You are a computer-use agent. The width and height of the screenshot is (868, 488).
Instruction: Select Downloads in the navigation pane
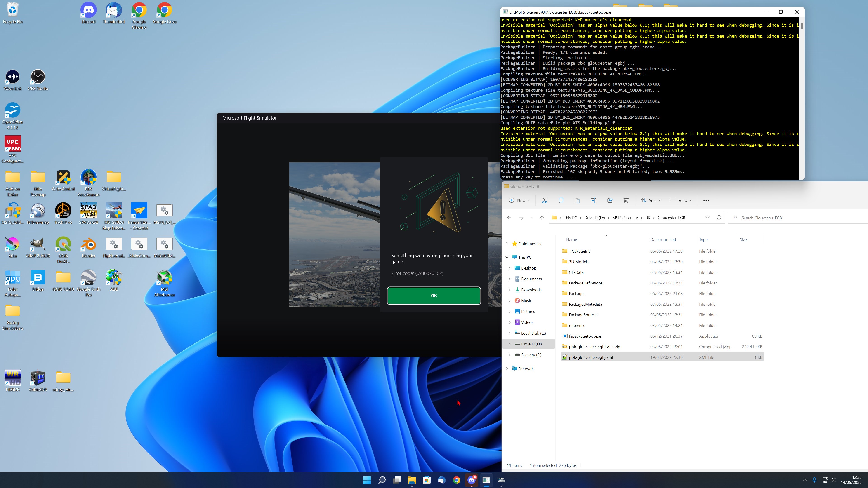pyautogui.click(x=531, y=290)
